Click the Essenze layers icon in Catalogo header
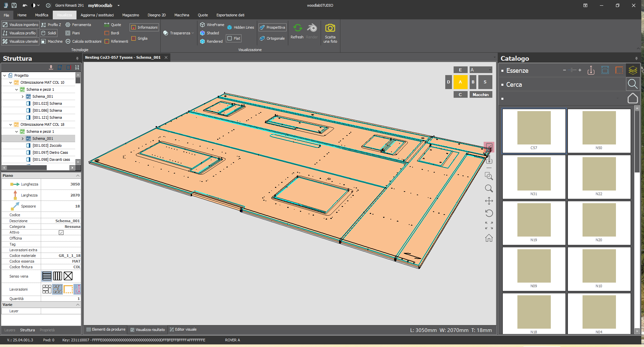Screen dimensions: 644x347 click(633, 70)
